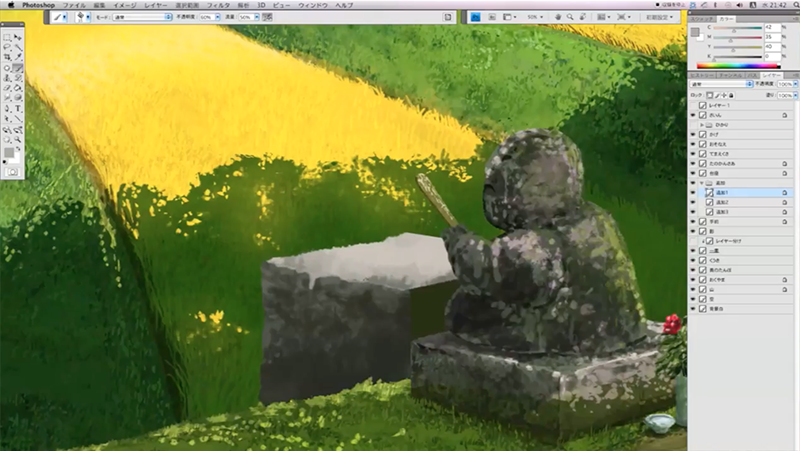
Task: Open the イメージ menu
Action: tap(124, 5)
